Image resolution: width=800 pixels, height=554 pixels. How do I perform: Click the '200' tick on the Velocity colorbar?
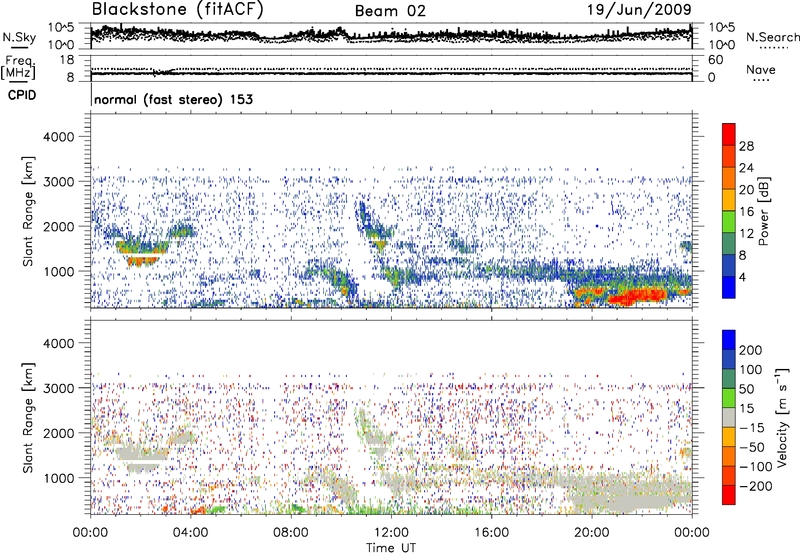pos(751,350)
